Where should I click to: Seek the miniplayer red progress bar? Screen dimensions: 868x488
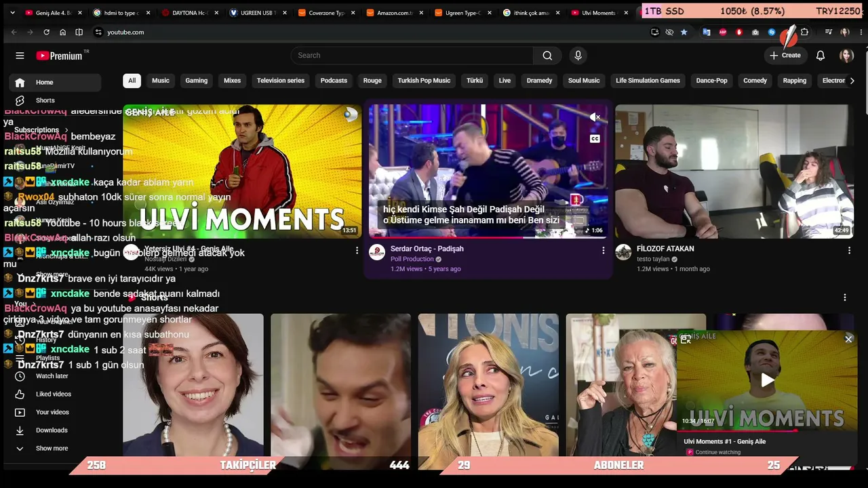point(767,430)
